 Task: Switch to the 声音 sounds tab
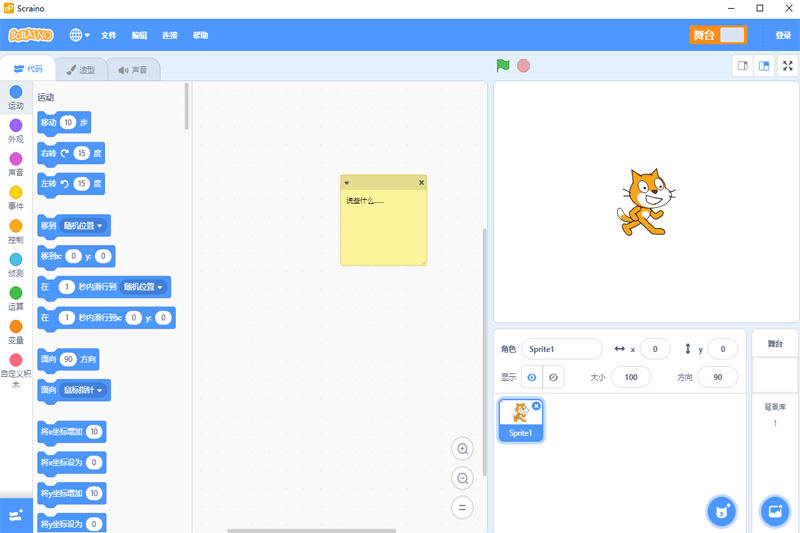(133, 70)
